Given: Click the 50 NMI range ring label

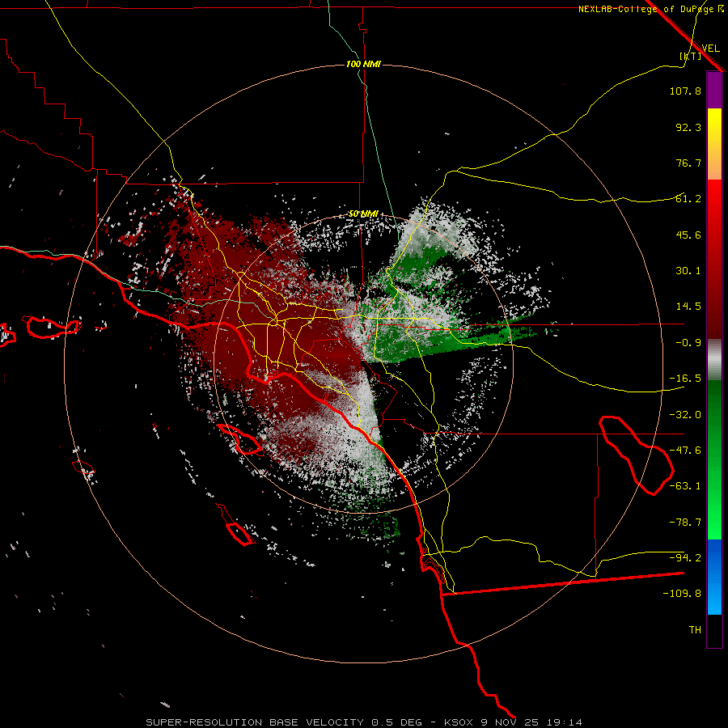Looking at the screenshot, I should (363, 214).
